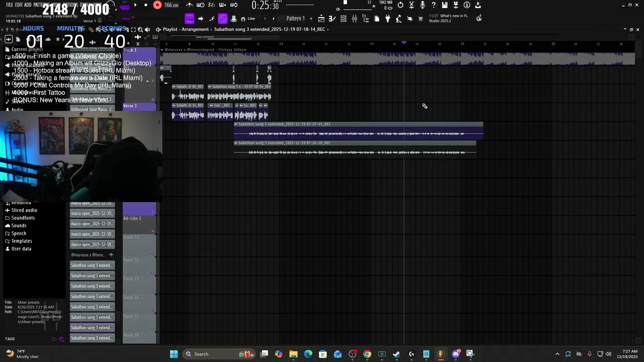Click Playlist - Arrangement breadcrumb
Image resolution: width=644 pixels, height=362 pixels.
(x=186, y=29)
